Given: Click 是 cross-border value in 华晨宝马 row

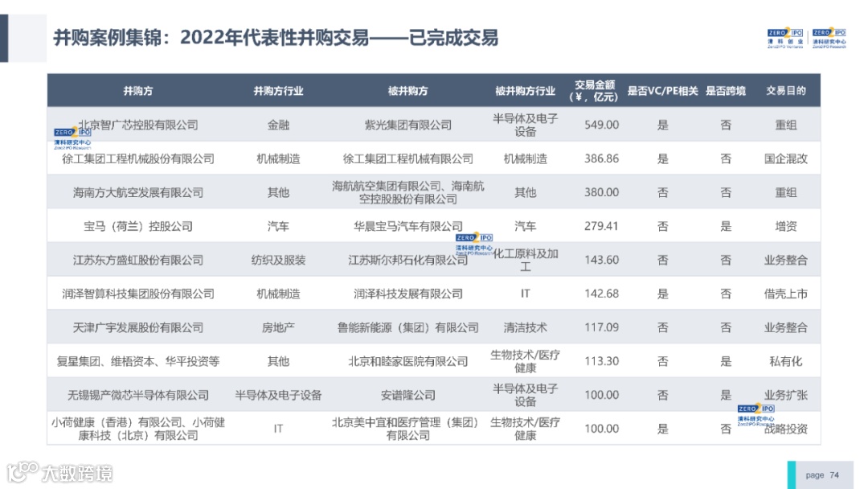Looking at the screenshot, I should tap(726, 226).
